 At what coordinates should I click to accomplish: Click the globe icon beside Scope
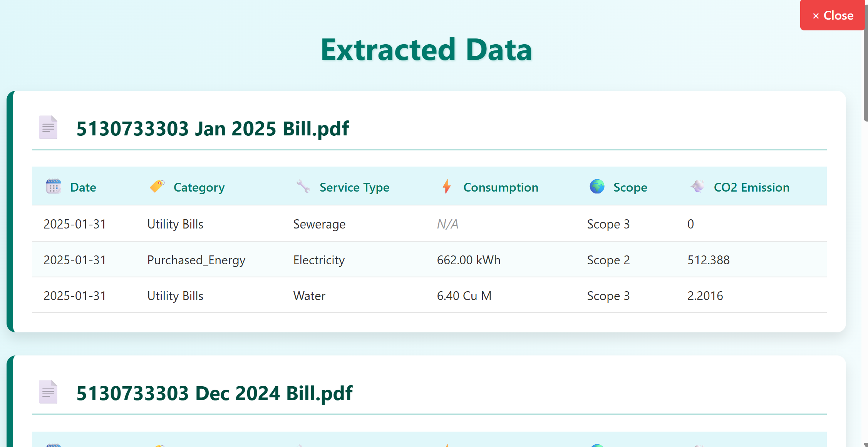pyautogui.click(x=597, y=186)
